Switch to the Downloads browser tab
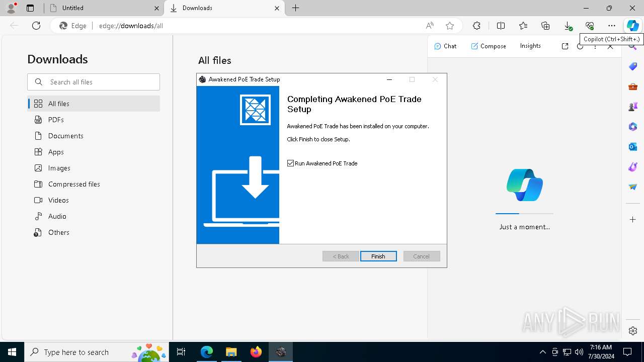 click(224, 8)
